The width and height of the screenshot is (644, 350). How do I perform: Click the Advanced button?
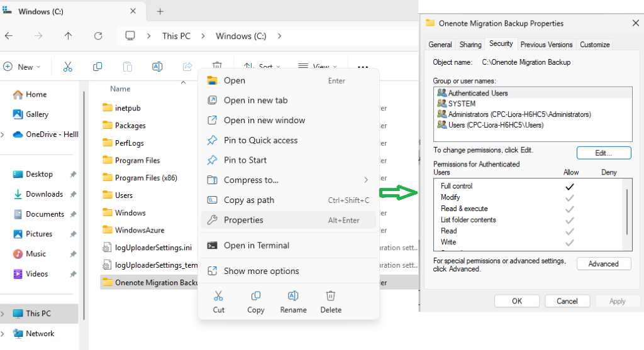click(x=604, y=264)
